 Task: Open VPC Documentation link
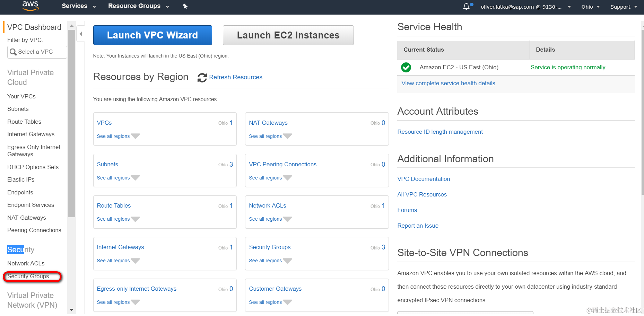point(424,179)
